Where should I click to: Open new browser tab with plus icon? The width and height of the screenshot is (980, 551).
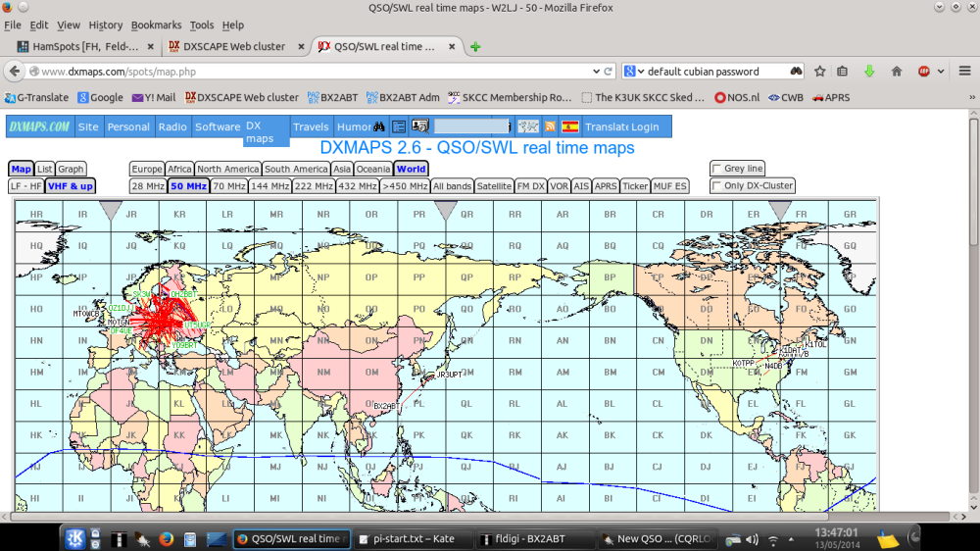point(475,46)
